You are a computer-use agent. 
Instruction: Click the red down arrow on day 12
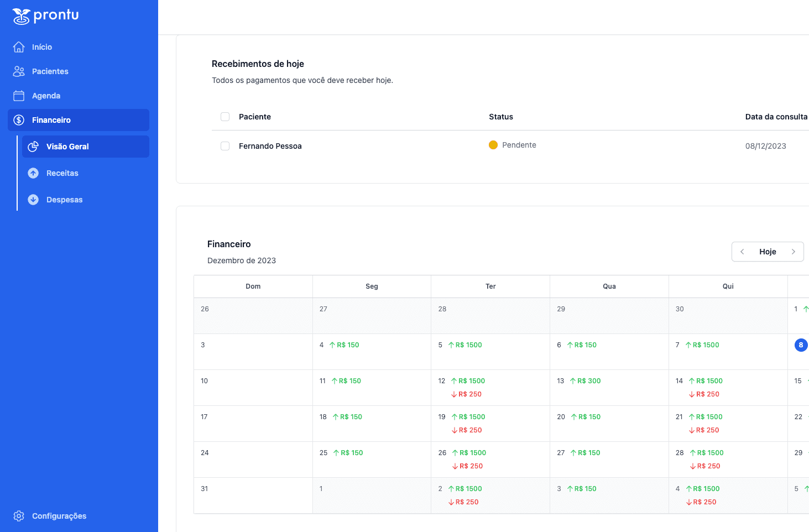pos(454,394)
